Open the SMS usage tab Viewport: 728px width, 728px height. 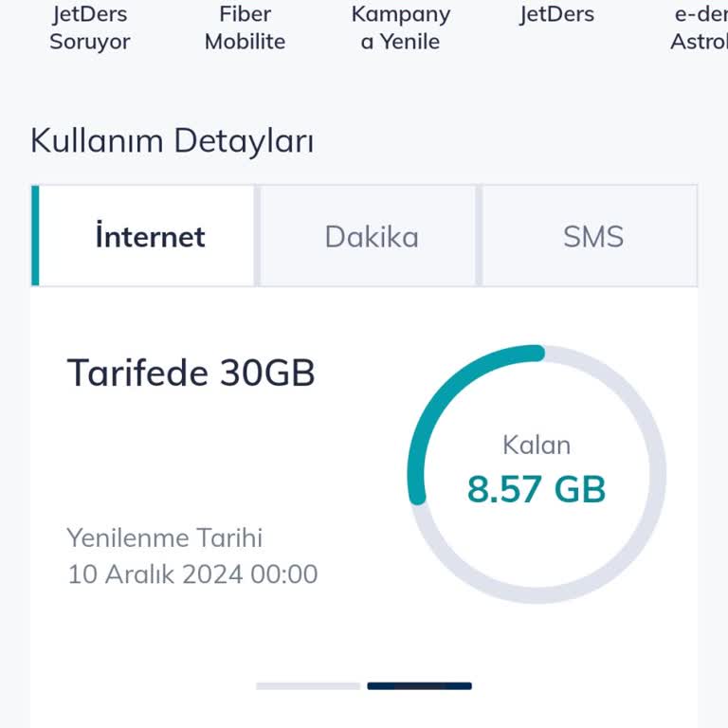592,236
